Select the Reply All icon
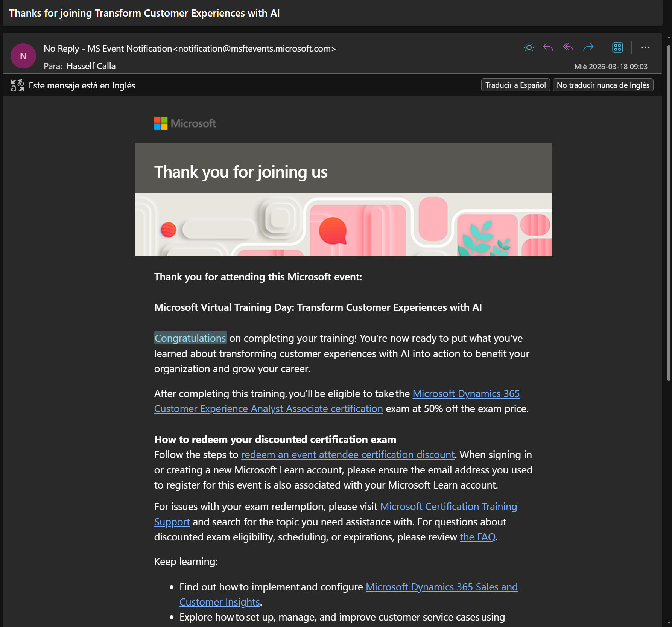672x627 pixels. [568, 47]
